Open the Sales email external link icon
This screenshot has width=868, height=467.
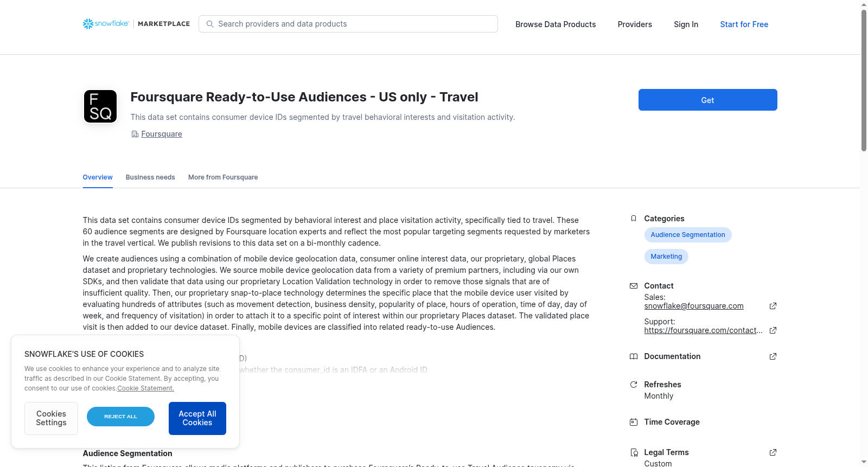pyautogui.click(x=773, y=306)
